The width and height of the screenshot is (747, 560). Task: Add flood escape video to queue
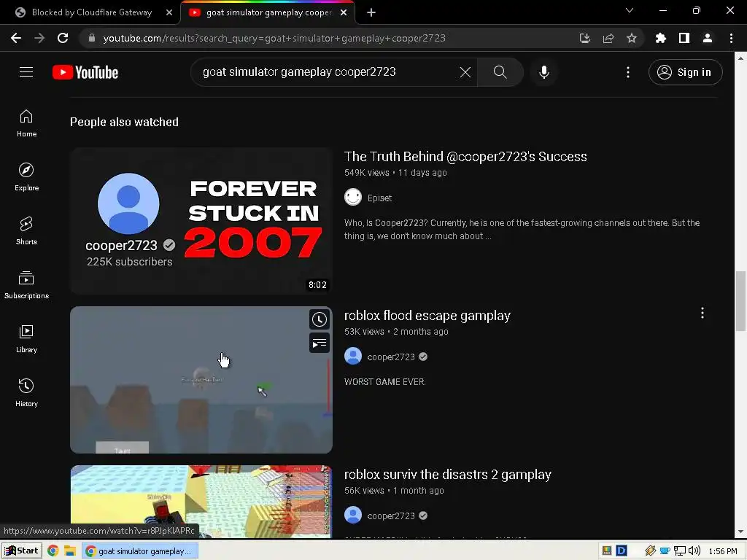(x=320, y=343)
